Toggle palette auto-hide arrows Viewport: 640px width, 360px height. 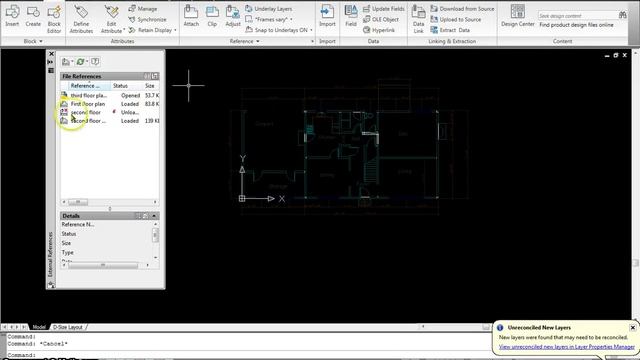pos(51,62)
